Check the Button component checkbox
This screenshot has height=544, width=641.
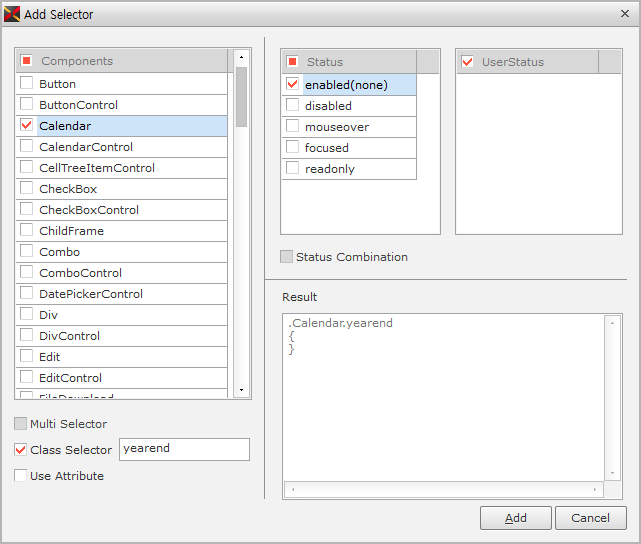point(27,84)
